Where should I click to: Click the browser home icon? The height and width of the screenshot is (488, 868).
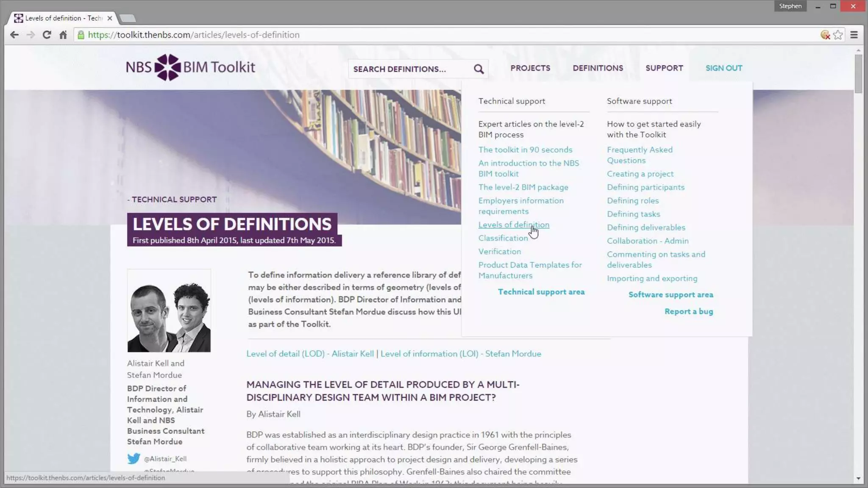tap(63, 35)
